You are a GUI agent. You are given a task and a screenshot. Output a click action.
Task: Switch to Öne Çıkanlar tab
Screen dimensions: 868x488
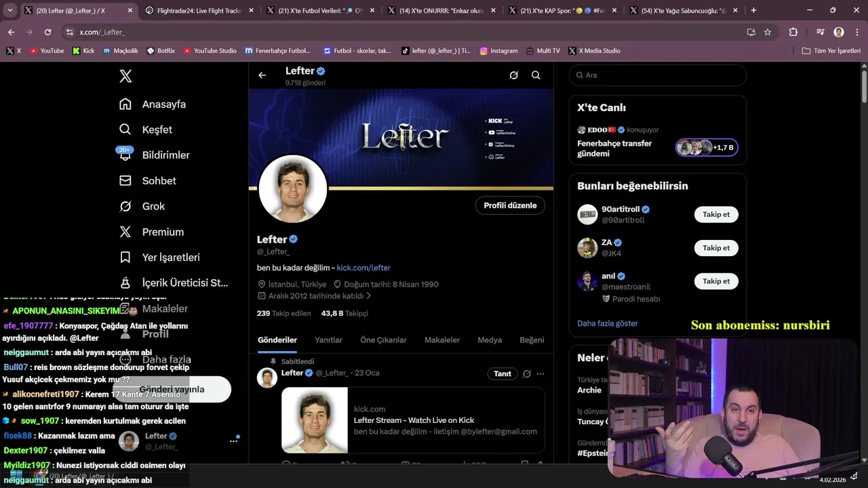tap(383, 340)
